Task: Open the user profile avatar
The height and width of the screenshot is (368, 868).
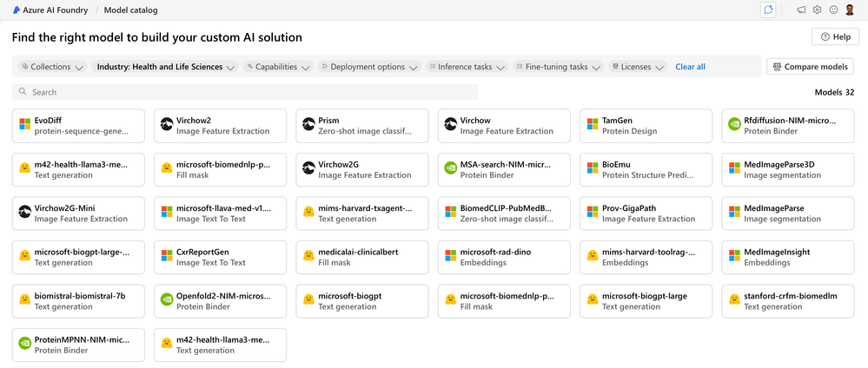Action: point(851,10)
